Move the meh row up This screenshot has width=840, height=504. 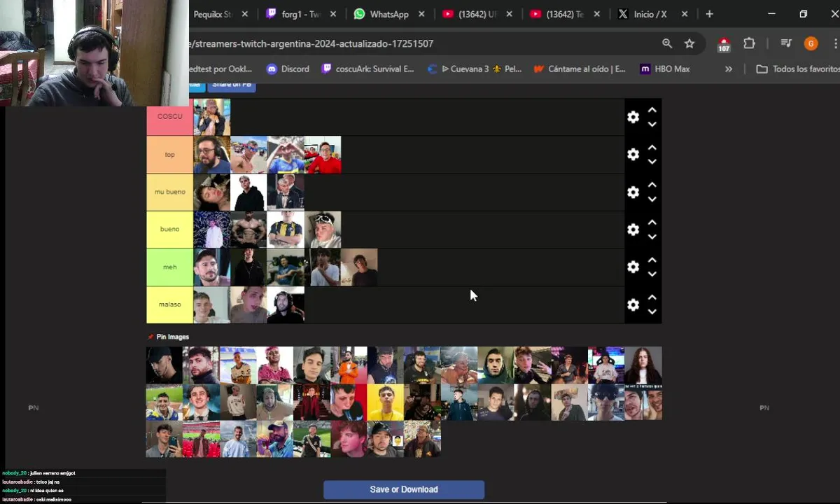click(x=652, y=260)
